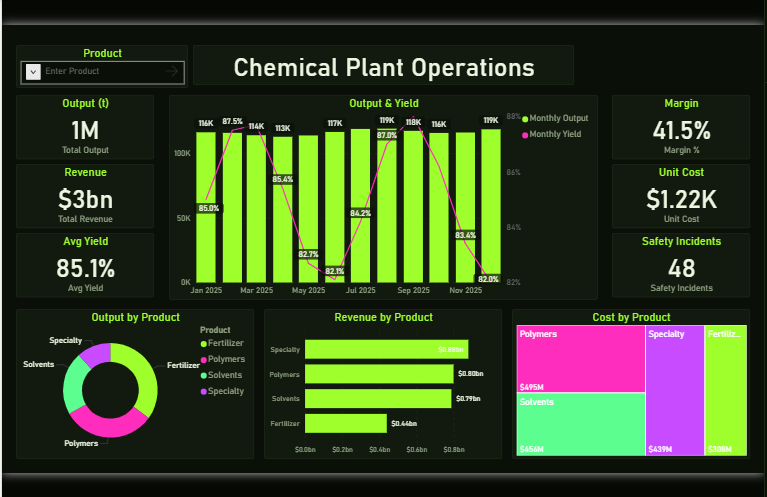Click the 87.5% yield data label
767x497 pixels.
(232, 121)
